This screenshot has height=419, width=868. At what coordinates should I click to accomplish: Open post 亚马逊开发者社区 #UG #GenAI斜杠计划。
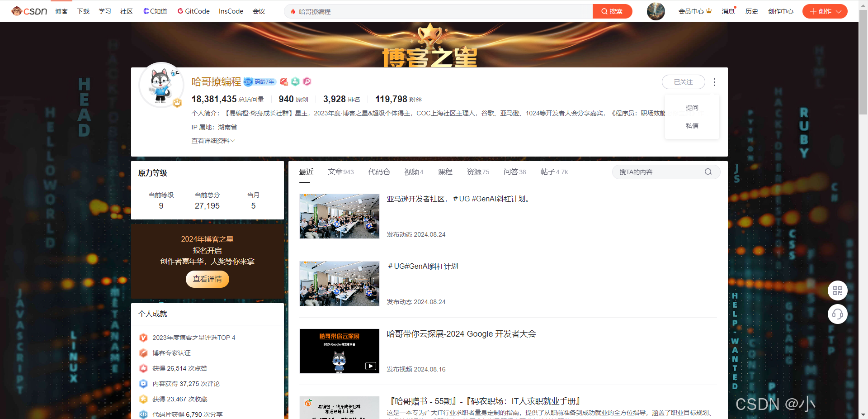459,199
